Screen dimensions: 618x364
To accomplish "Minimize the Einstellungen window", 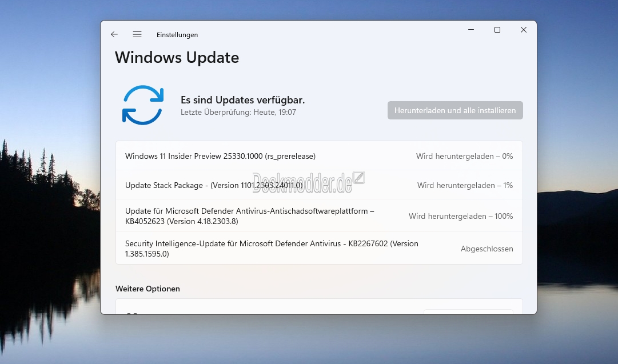I will click(471, 30).
